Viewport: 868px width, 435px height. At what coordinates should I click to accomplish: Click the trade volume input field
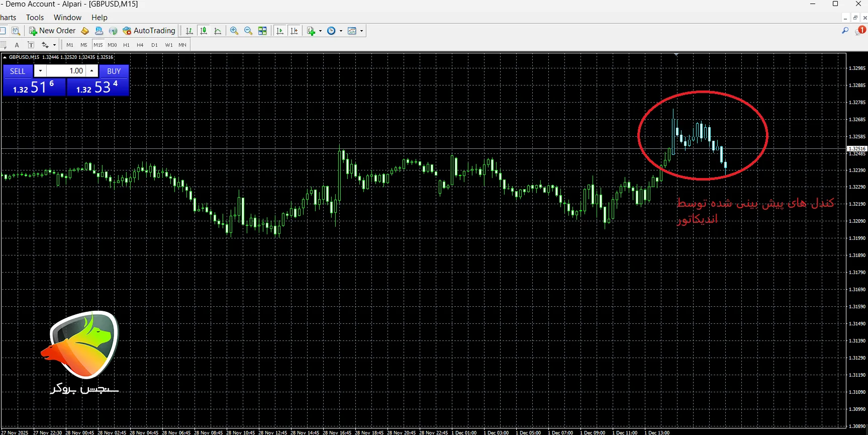[x=66, y=71]
